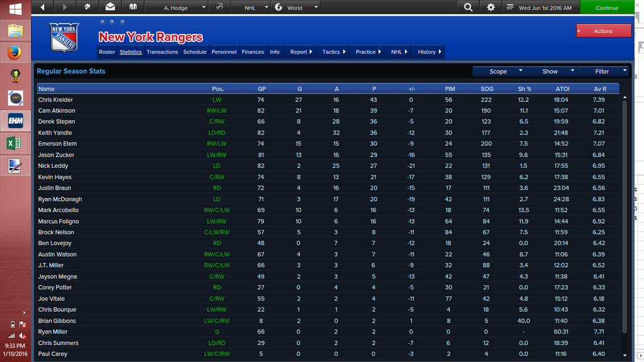The width and height of the screenshot is (644, 362).
Task: Open the Schedule tab
Action: pos(195,52)
